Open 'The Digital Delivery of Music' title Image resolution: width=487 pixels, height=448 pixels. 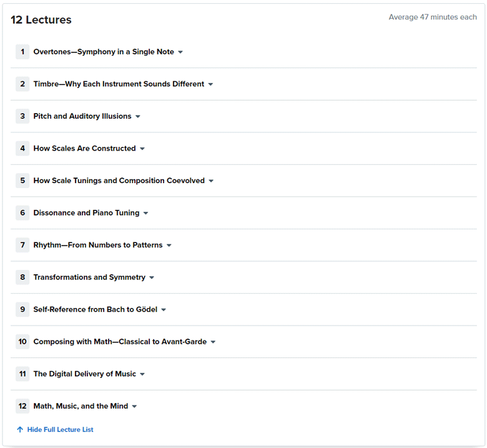coord(85,374)
